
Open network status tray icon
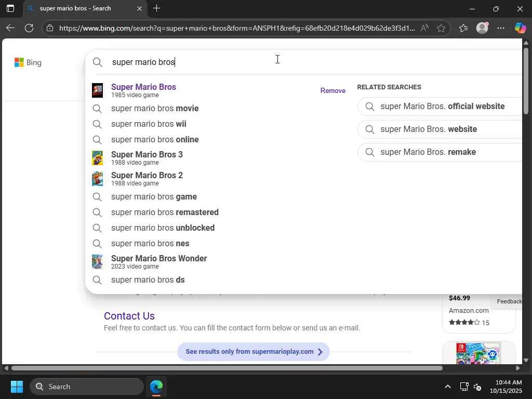coord(464,387)
